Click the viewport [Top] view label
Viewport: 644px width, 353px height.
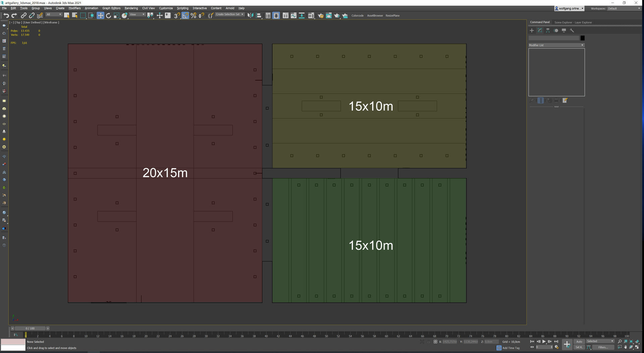coord(18,22)
